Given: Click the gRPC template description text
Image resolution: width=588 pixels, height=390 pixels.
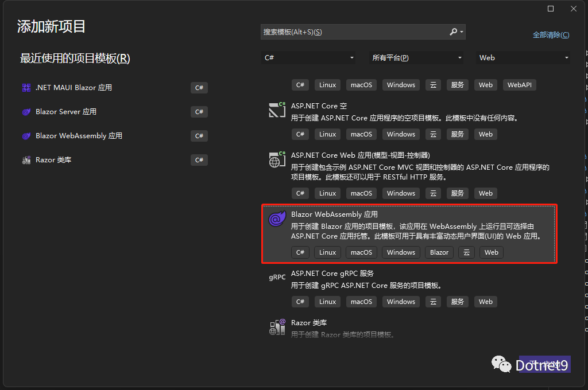Looking at the screenshot, I should (x=367, y=286).
